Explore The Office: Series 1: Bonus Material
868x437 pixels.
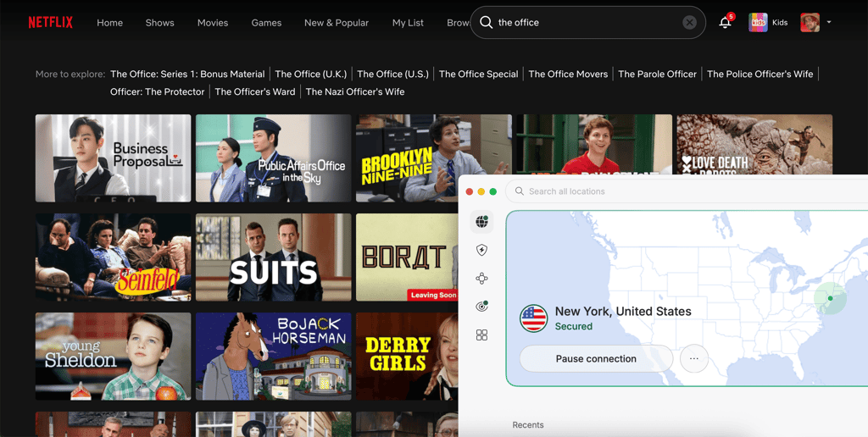point(187,74)
